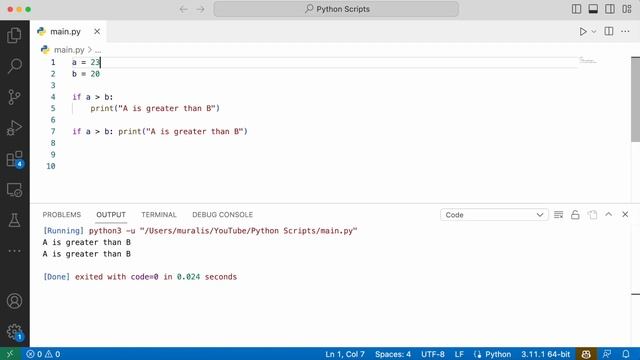Toggle the bottom panel
Image resolution: width=640 pixels, height=360 pixels.
593,9
